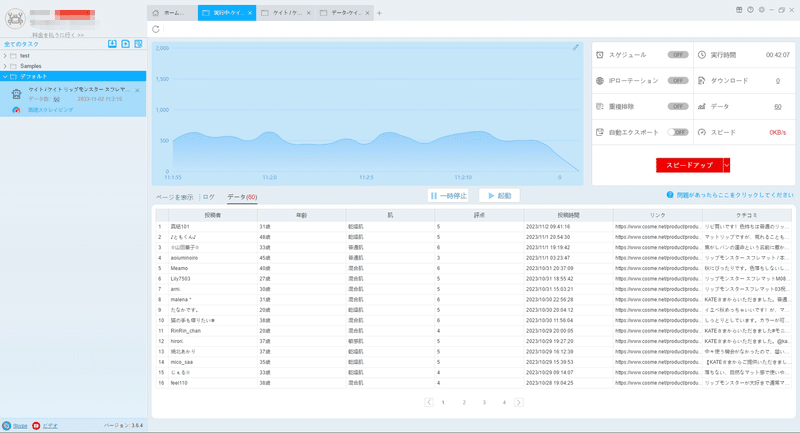
Task: Open the 料金を払うに行く link
Action: (x=58, y=35)
